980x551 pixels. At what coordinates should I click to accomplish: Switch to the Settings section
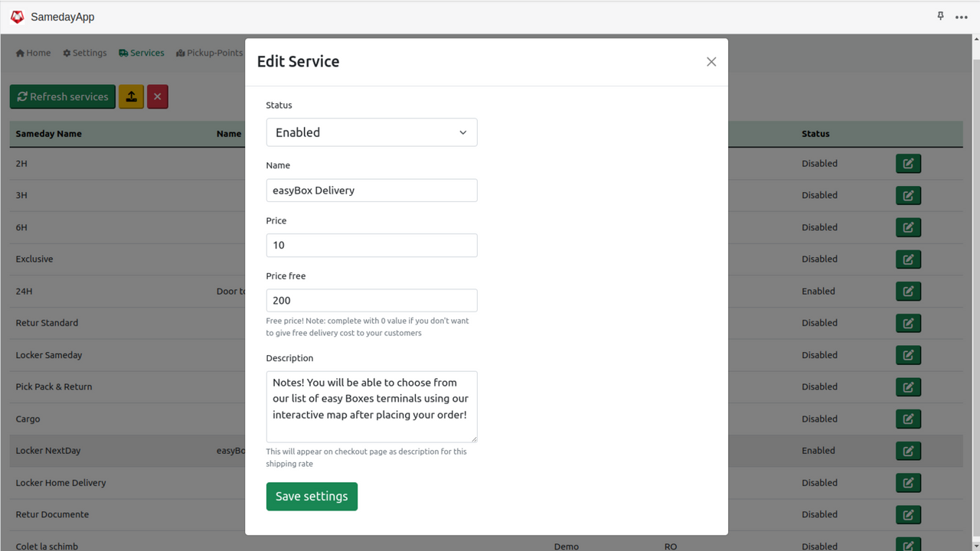pyautogui.click(x=84, y=53)
